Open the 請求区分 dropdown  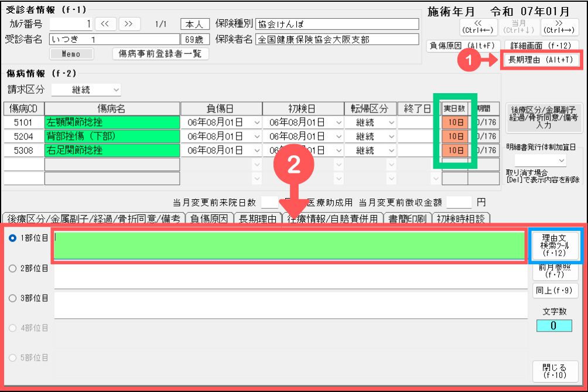[x=87, y=90]
